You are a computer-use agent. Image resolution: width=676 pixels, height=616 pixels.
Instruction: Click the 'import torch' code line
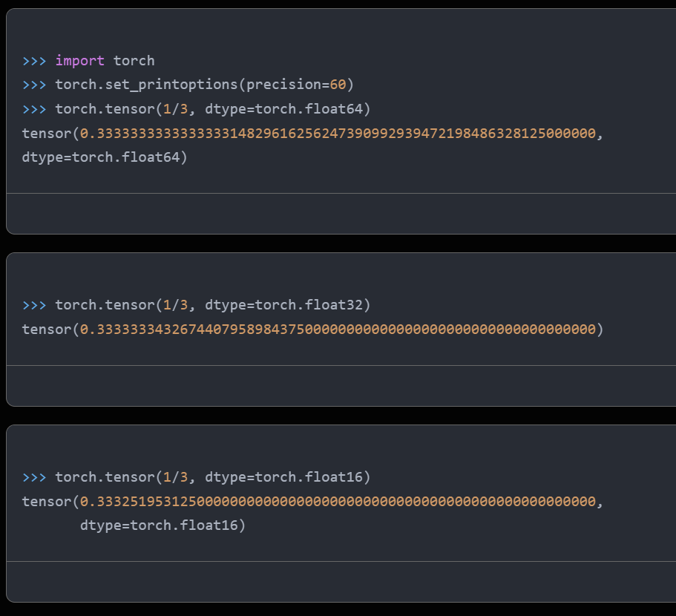click(88, 61)
